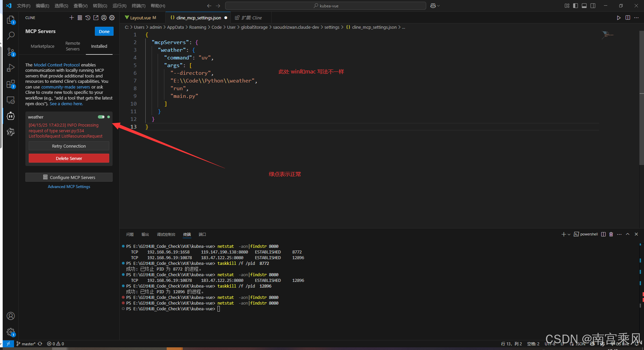
Task: Click the Cline history icon
Action: pos(88,18)
